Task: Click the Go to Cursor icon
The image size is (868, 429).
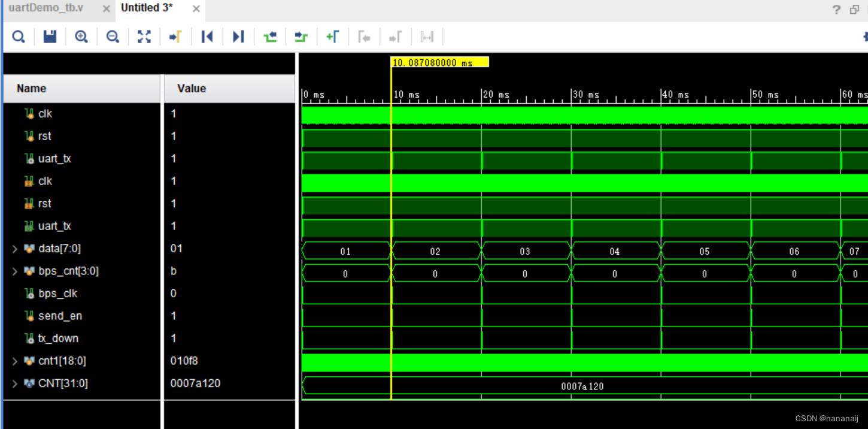Action: tap(175, 37)
